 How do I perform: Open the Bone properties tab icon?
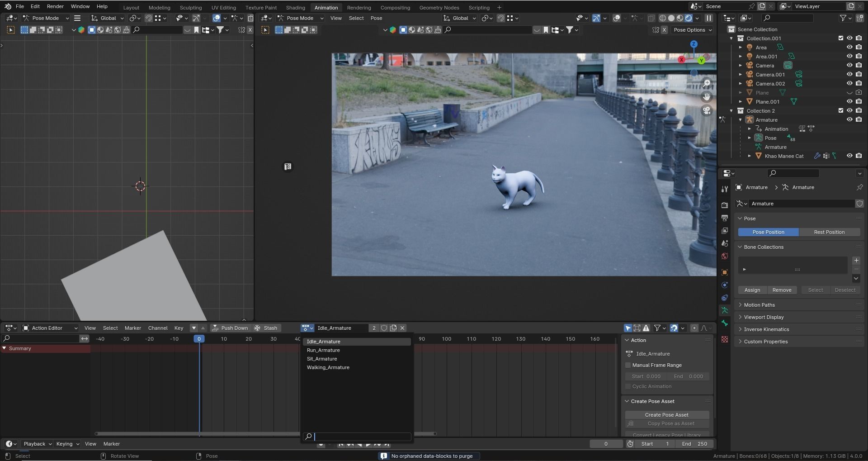coord(725,323)
